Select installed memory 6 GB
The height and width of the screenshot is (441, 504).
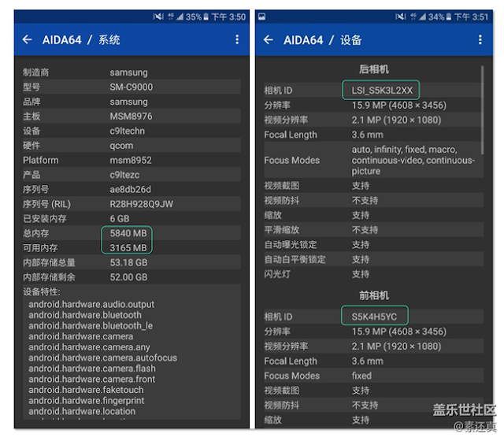coord(120,219)
